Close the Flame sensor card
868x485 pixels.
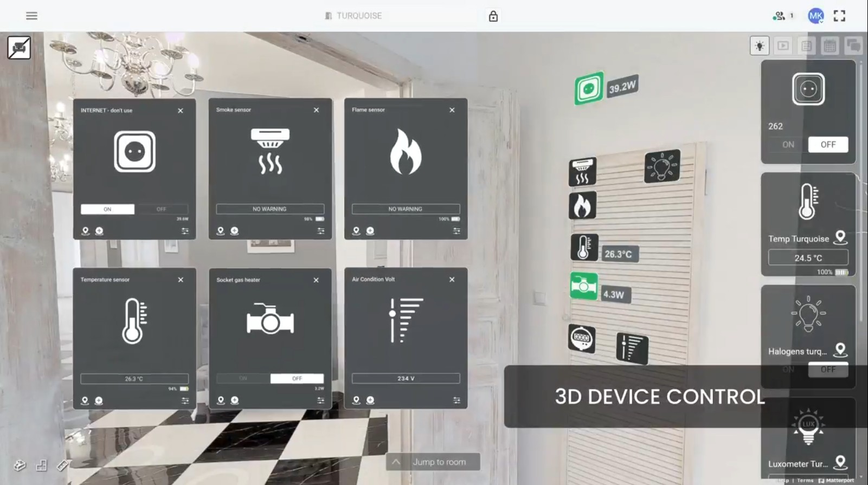[x=452, y=110]
